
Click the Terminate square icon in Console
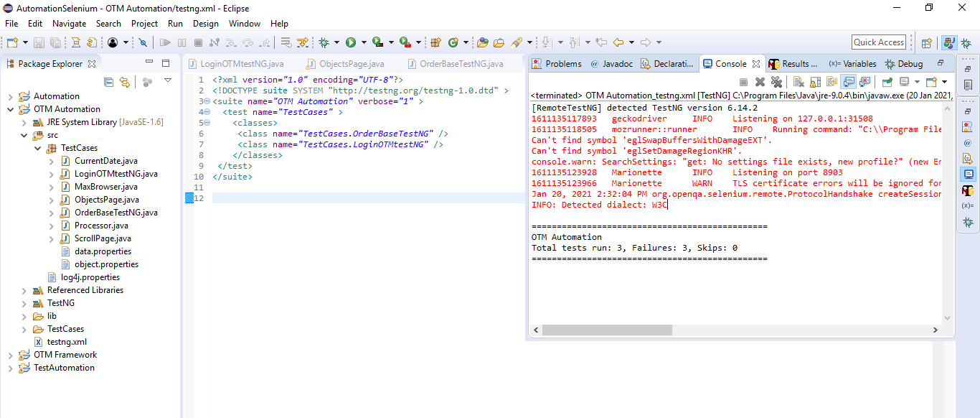(x=743, y=82)
